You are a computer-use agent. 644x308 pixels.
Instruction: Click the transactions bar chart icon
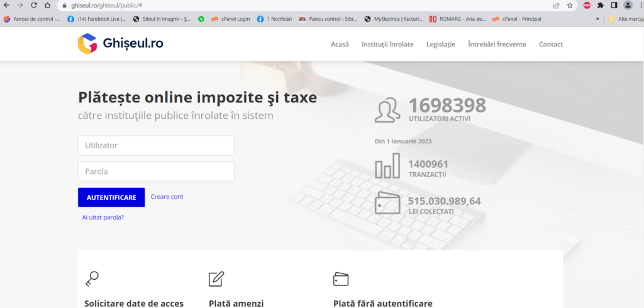click(x=387, y=165)
